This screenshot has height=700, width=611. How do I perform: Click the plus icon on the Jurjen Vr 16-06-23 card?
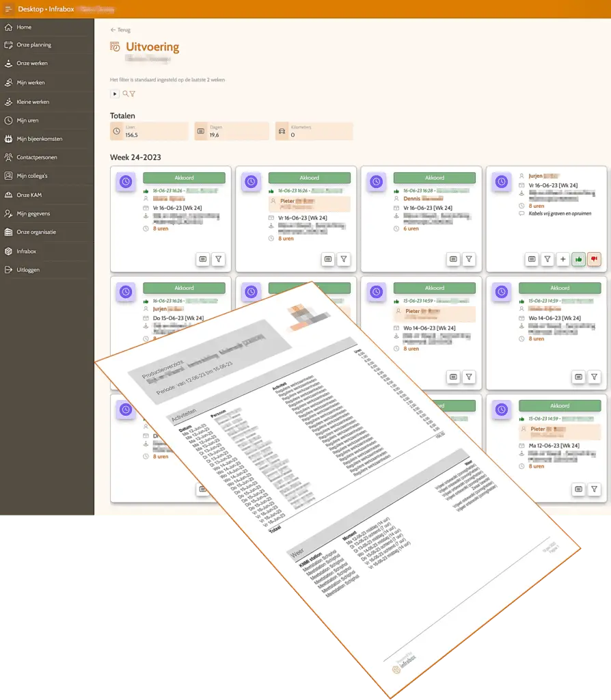click(562, 259)
